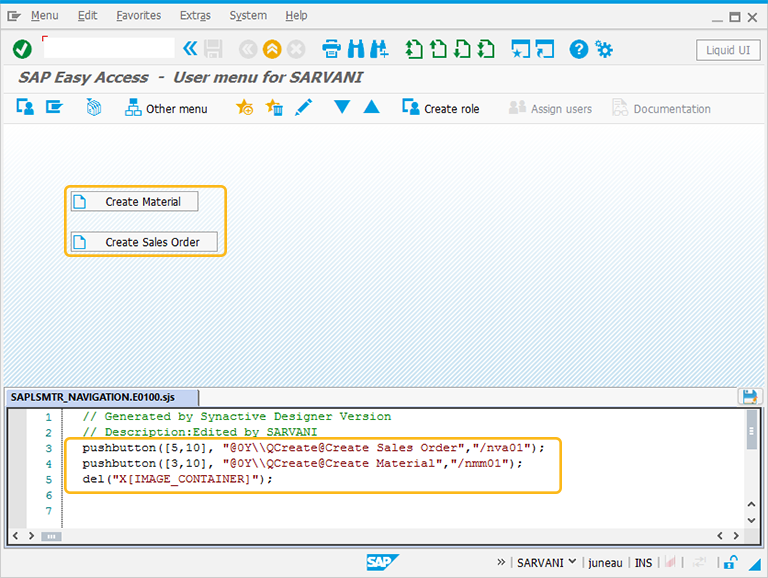Image resolution: width=768 pixels, height=578 pixels.
Task: Click script line 5 del IMAGE_CONTAINER code
Action: click(177, 479)
